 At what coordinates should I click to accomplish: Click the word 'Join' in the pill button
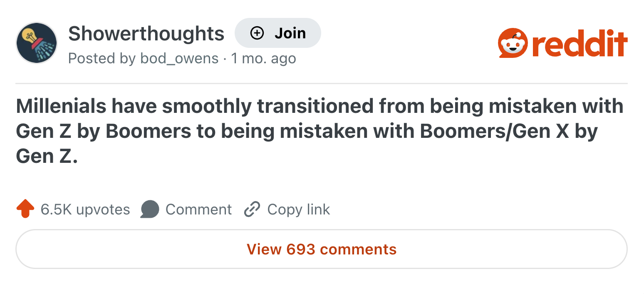[290, 33]
